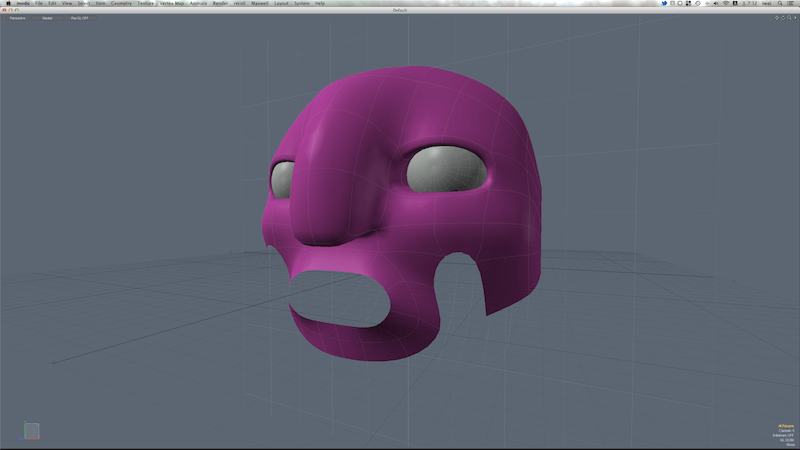This screenshot has height=450, width=800.
Task: Toggle the RayGL OFF button
Action: coord(80,18)
